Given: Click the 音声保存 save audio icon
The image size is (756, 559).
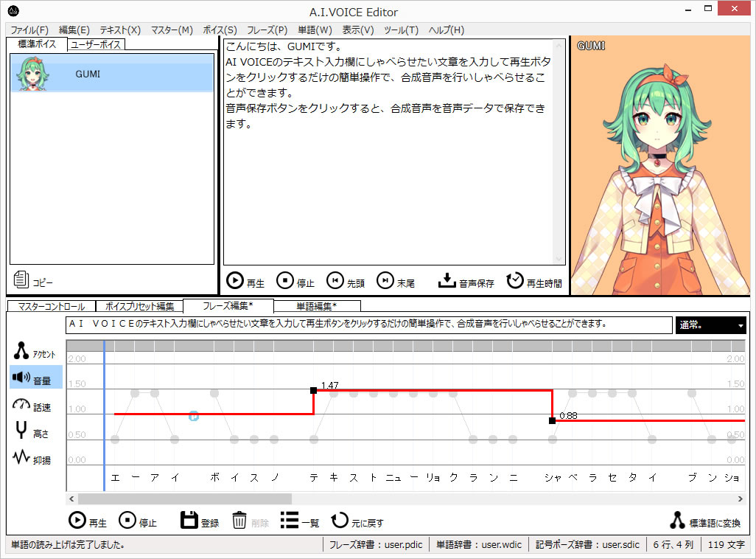Looking at the screenshot, I should pos(447,280).
